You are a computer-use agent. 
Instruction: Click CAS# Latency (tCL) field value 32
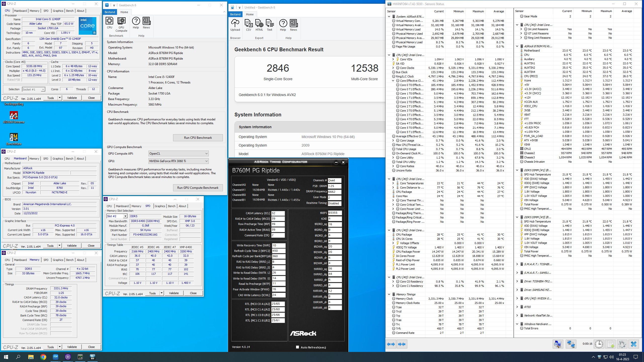[278, 213]
